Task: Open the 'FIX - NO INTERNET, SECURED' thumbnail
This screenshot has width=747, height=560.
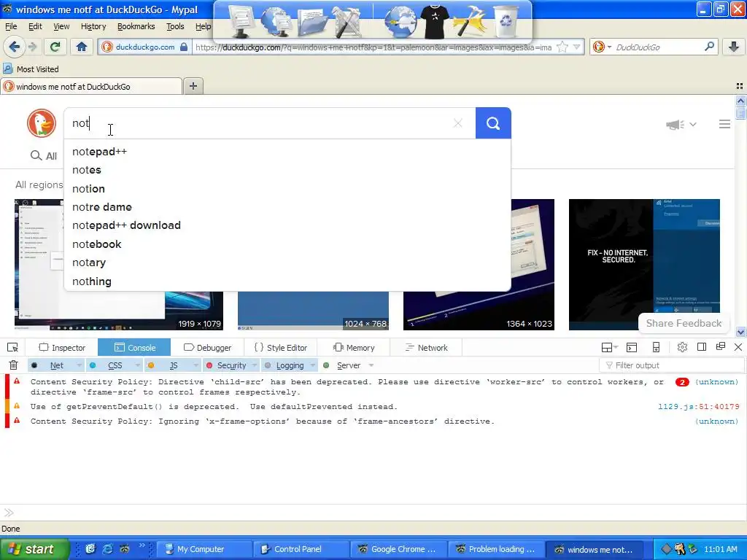Action: pos(644,264)
